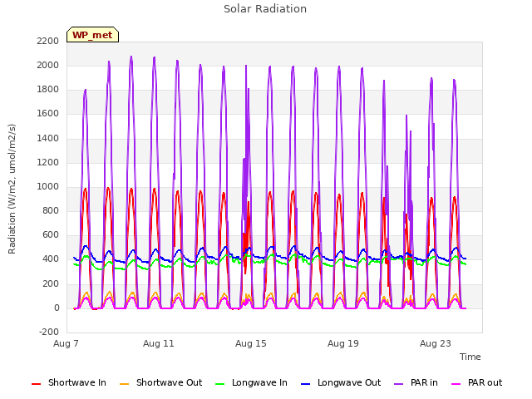Click the 800 y-axis tick label

click(x=51, y=210)
